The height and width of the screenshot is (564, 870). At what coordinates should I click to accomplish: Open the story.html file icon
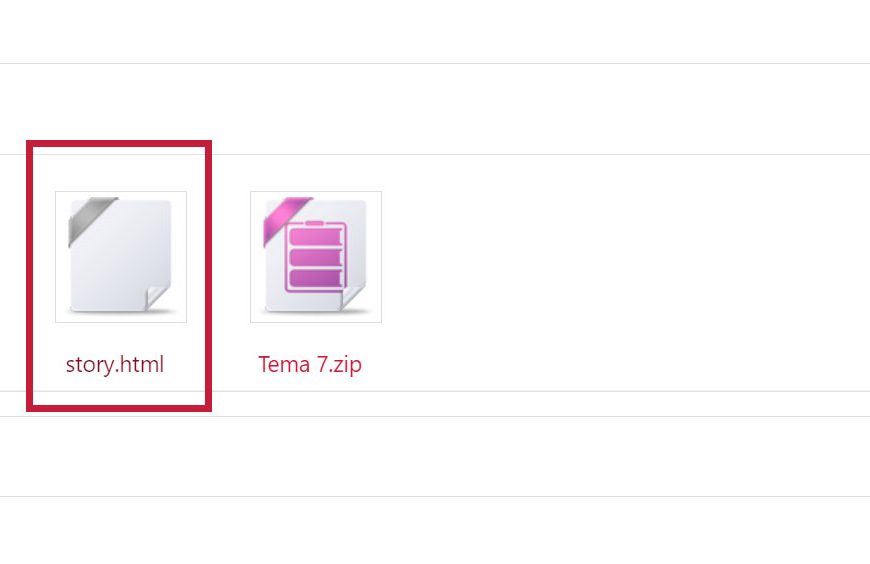(121, 256)
